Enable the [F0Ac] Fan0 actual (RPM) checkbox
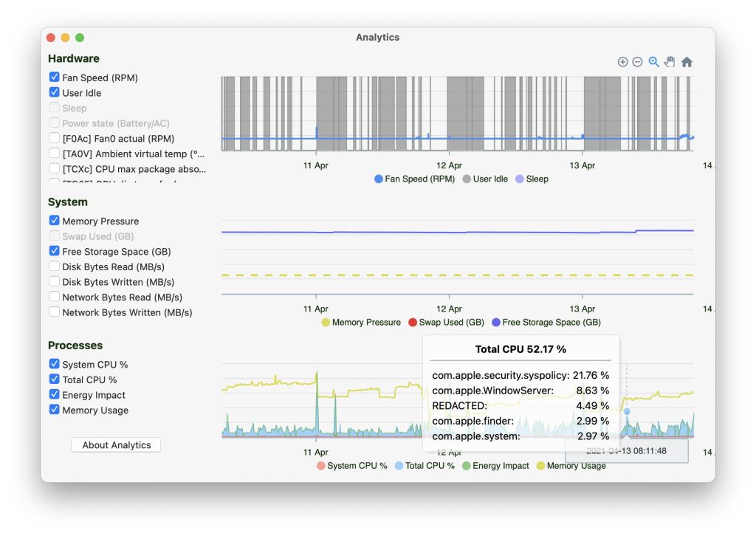 (x=55, y=139)
